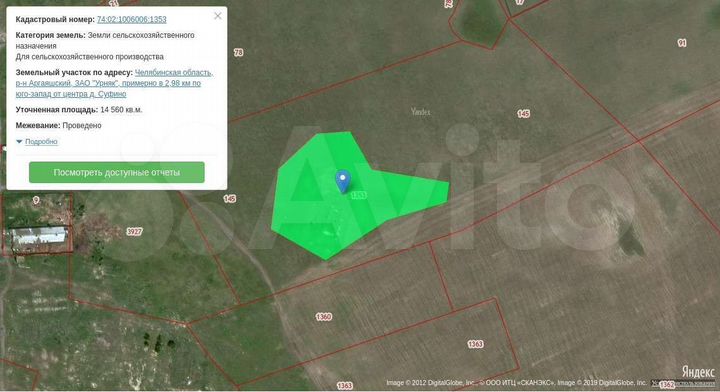The height and width of the screenshot is (392, 720).
Task: Click parcel label 3927 on map
Action: [x=135, y=232]
